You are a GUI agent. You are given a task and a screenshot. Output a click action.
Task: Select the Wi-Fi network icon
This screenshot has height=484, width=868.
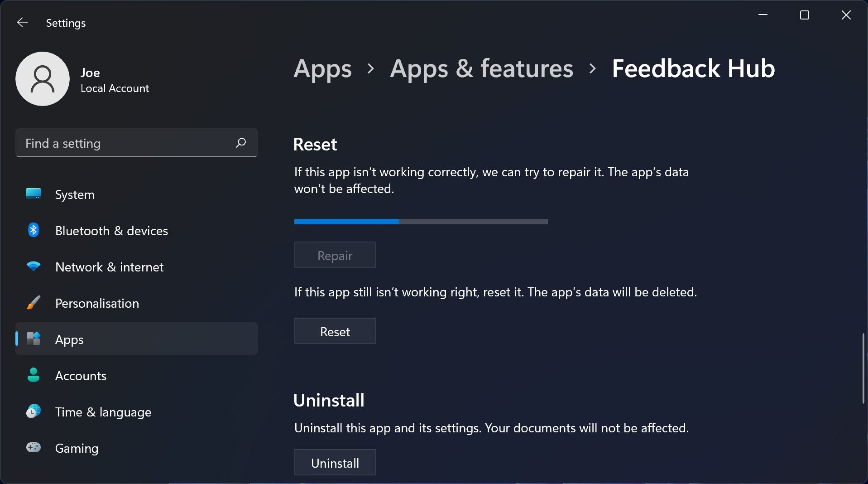click(x=34, y=266)
